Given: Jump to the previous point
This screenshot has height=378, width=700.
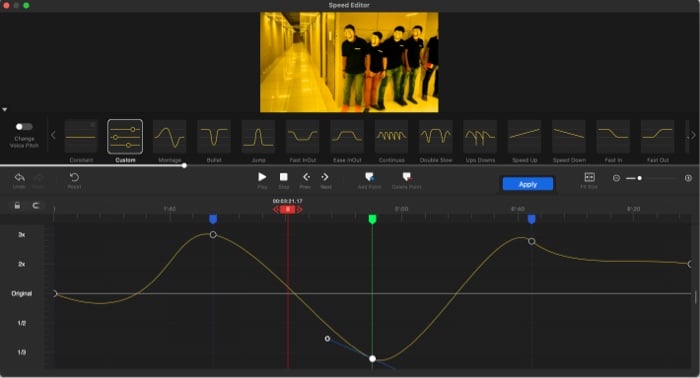Looking at the screenshot, I should coord(306,177).
